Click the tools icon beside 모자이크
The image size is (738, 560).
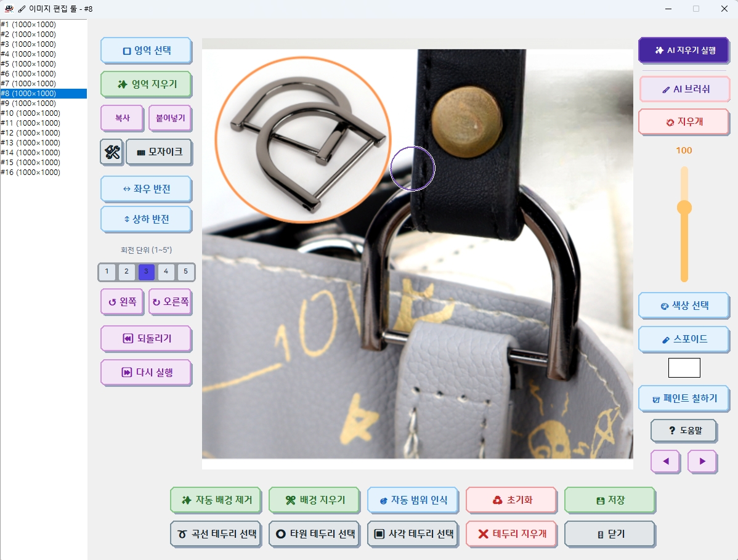[112, 152]
